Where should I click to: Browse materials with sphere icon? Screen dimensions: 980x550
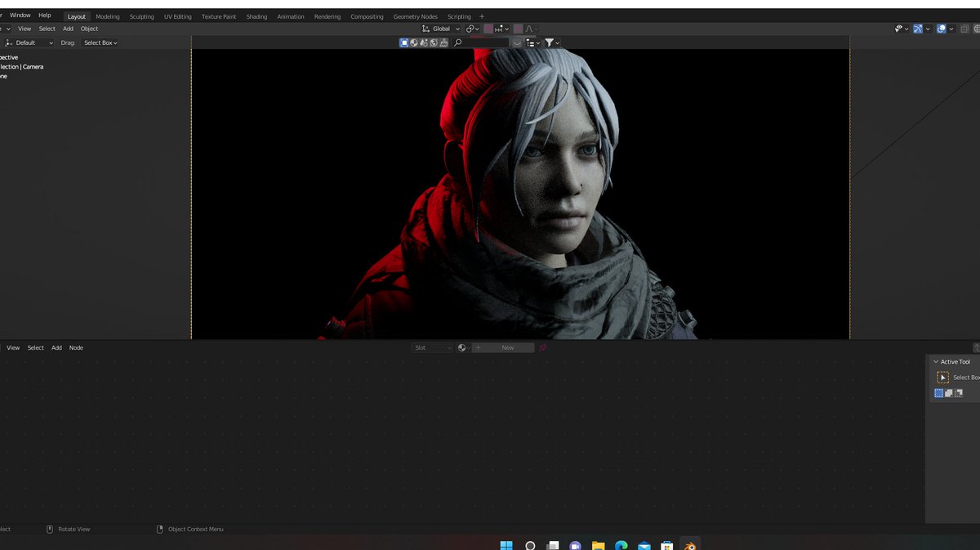point(462,347)
